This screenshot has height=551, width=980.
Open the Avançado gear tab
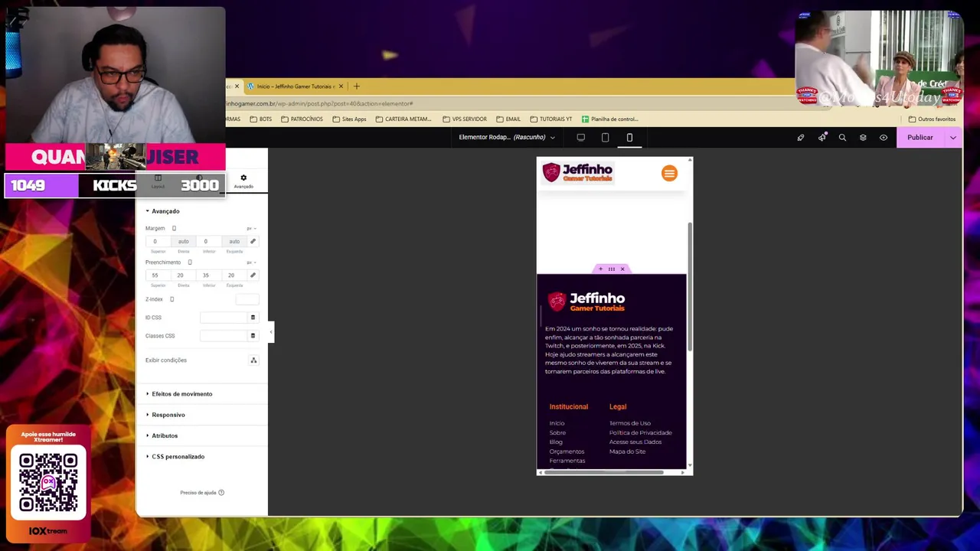pos(243,181)
